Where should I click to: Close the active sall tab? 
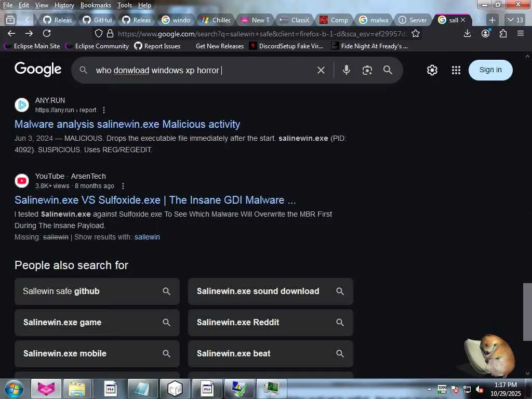pyautogui.click(x=463, y=20)
